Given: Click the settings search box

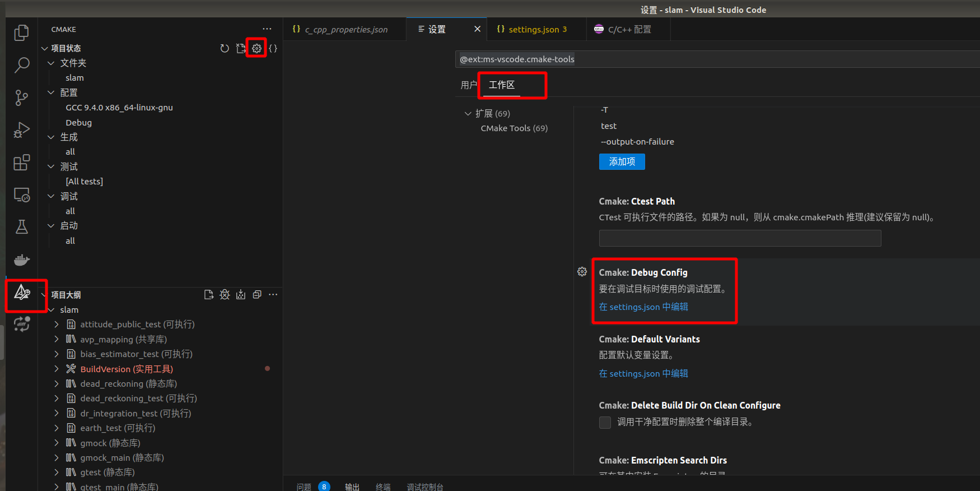Looking at the screenshot, I should click(717, 59).
